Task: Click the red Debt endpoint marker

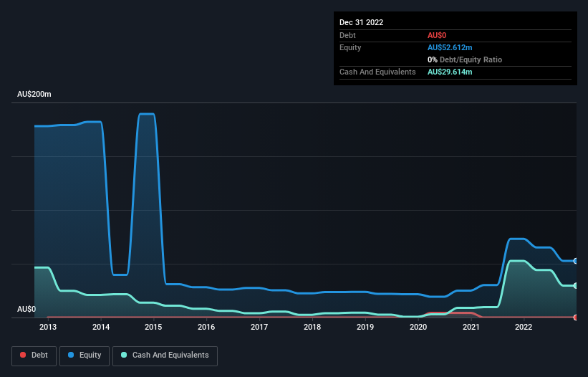Action: (x=576, y=318)
